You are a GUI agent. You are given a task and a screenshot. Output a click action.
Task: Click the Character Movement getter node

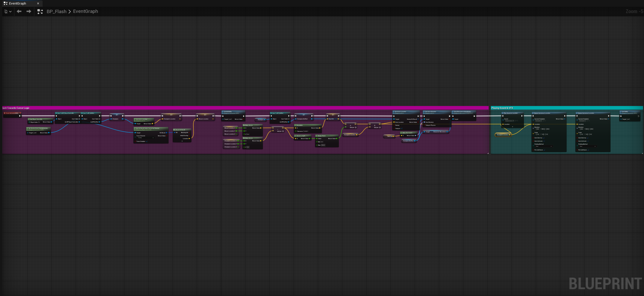pos(436,132)
